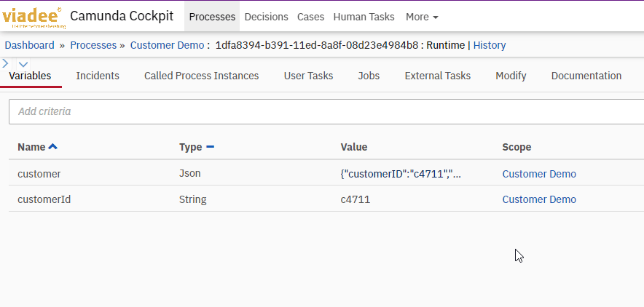Viewport: 644px width, 307px height.
Task: Click the String type cell
Action: click(x=192, y=199)
